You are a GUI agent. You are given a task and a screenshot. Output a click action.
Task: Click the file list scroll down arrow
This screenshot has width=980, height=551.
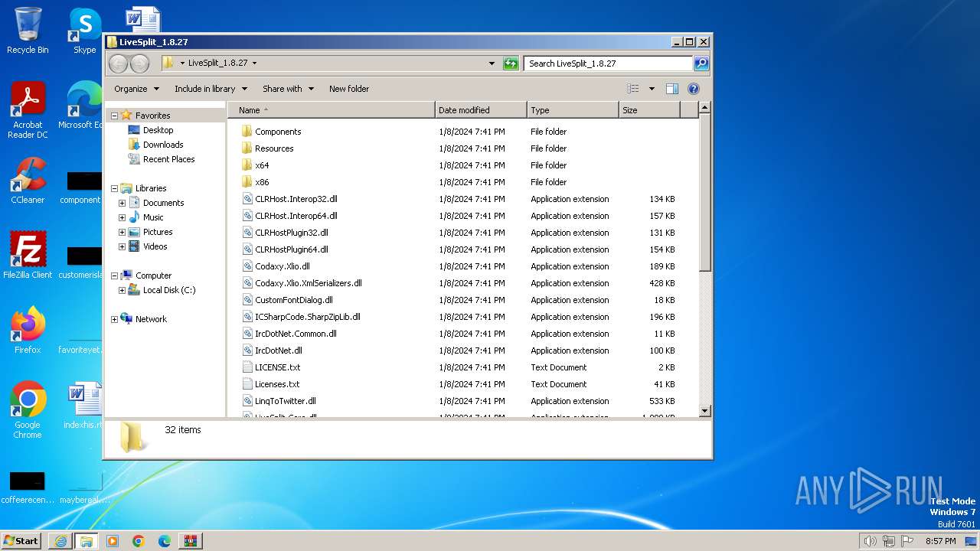pyautogui.click(x=705, y=411)
